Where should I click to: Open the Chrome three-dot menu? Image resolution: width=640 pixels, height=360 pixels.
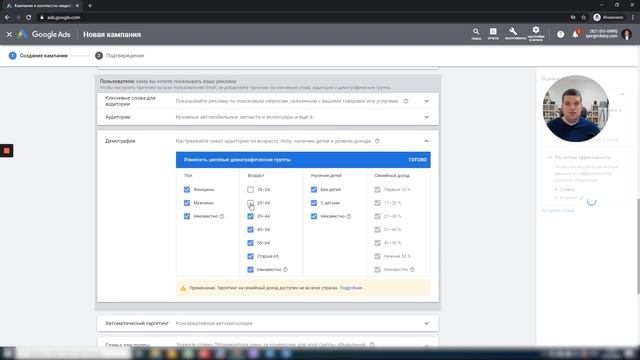tap(633, 18)
